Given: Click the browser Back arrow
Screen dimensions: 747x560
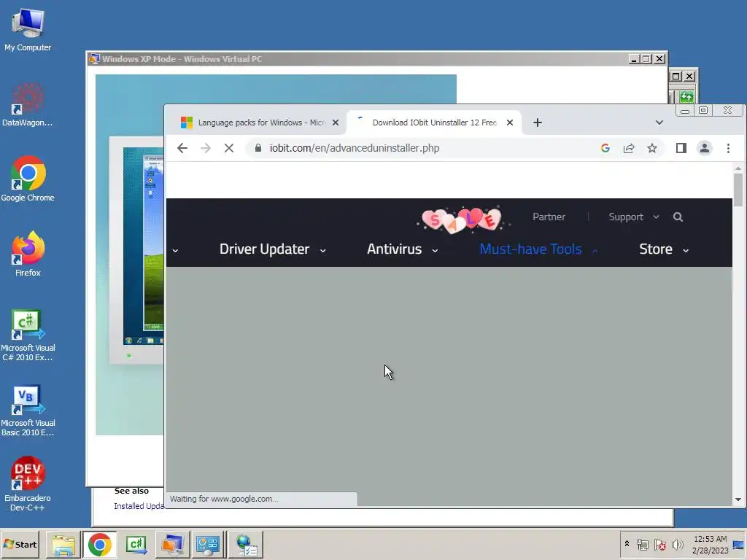Looking at the screenshot, I should pos(182,148).
